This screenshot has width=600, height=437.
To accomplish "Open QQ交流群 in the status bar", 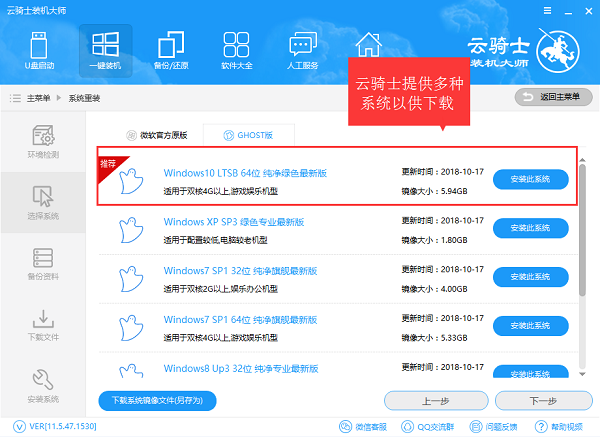I will click(x=428, y=427).
